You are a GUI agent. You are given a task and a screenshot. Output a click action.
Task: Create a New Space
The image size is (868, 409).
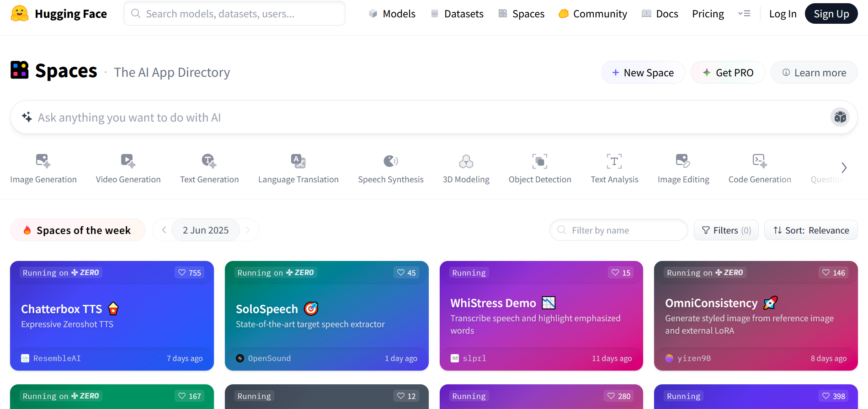643,72
